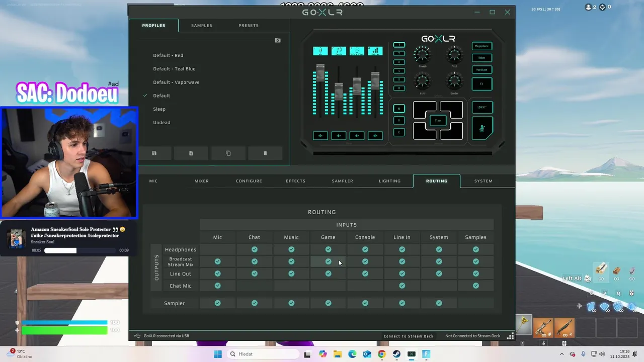Mute fader channel 3 on the device

357,135
